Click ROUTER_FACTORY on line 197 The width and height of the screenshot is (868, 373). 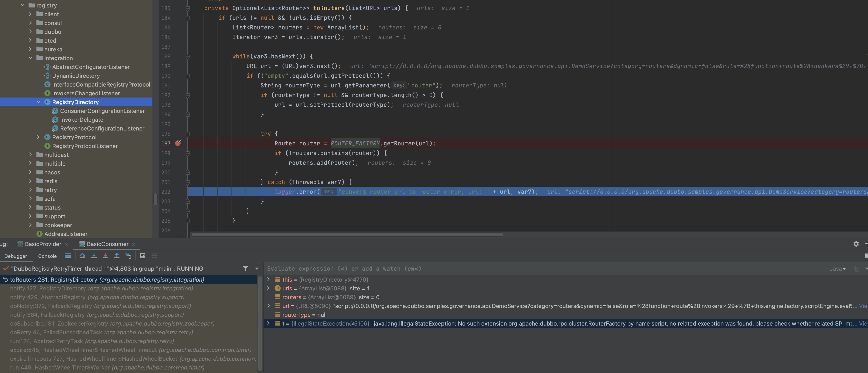tap(355, 143)
